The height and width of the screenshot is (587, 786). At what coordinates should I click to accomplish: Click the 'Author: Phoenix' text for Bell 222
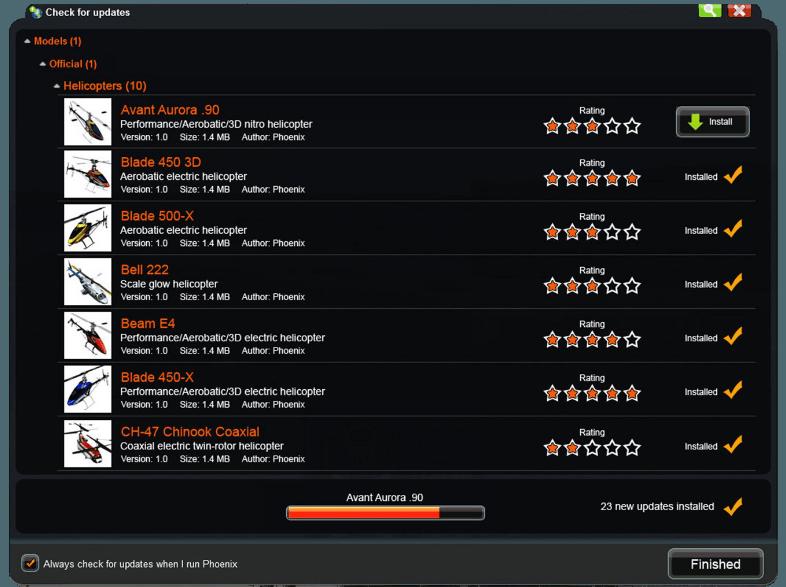(273, 297)
